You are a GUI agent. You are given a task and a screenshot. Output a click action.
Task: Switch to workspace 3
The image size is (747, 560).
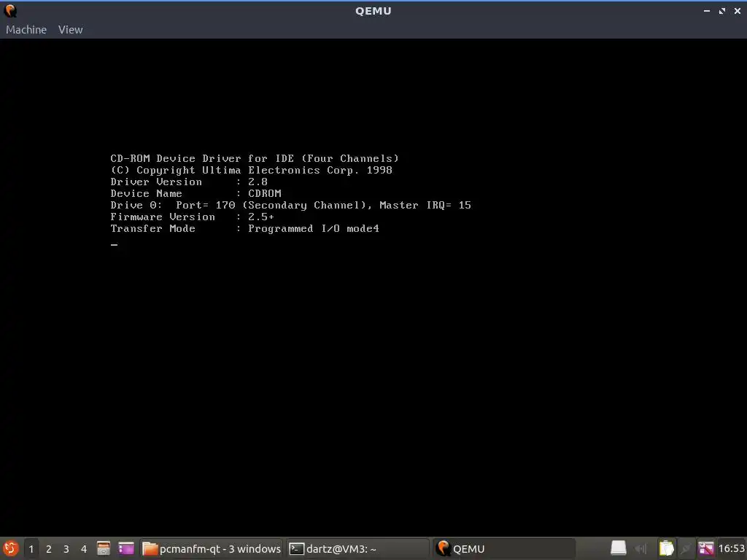[66, 548]
